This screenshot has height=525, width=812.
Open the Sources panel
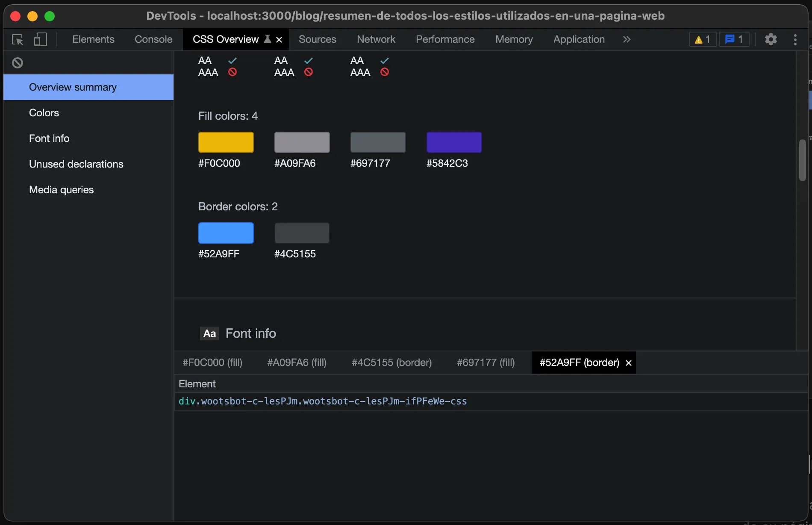[x=317, y=39]
